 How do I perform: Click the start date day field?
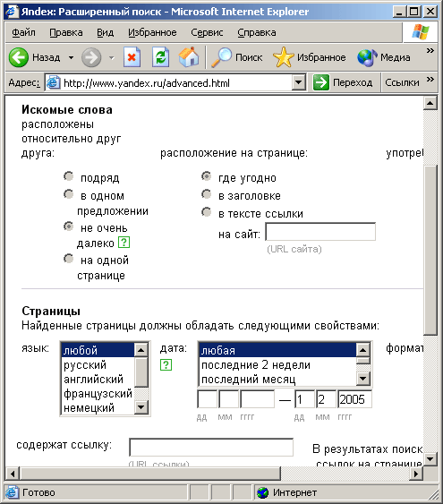pyautogui.click(x=207, y=399)
